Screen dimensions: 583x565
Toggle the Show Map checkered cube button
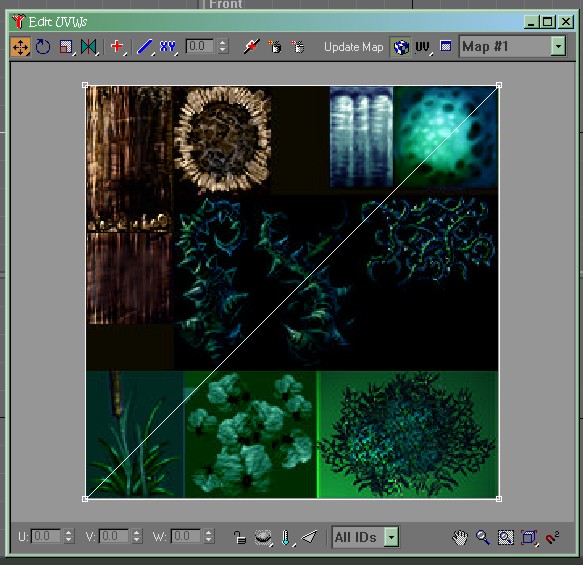coord(400,47)
